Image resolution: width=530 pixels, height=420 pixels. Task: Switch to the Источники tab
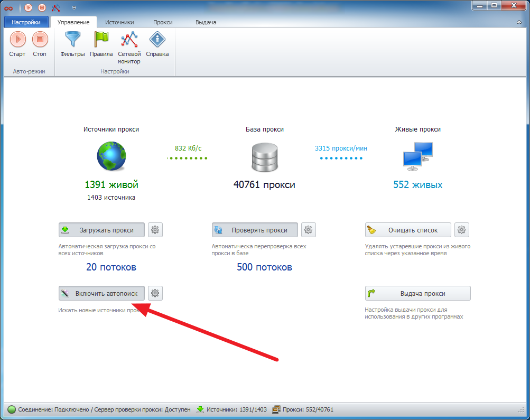click(x=119, y=22)
